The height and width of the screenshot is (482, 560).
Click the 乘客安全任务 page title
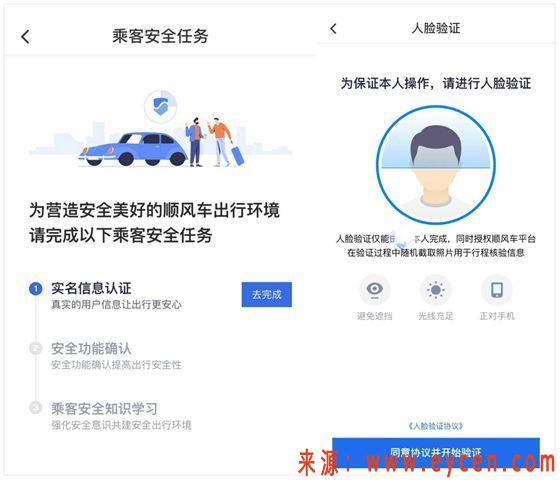click(x=160, y=36)
